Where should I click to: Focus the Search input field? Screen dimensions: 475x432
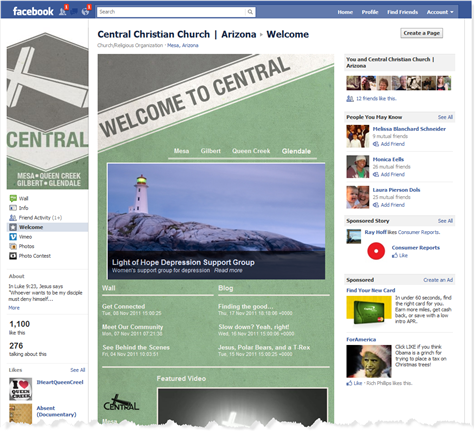[x=172, y=12]
